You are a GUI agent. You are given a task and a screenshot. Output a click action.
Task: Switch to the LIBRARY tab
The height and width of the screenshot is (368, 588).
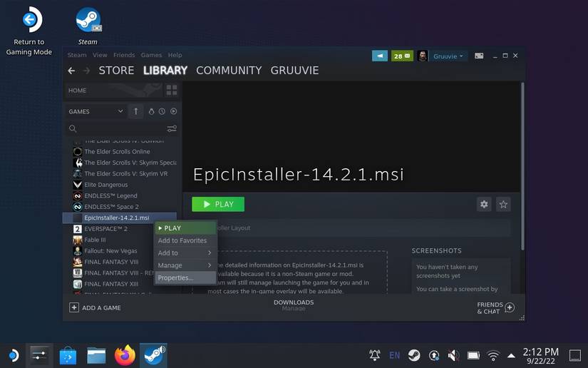[165, 71]
